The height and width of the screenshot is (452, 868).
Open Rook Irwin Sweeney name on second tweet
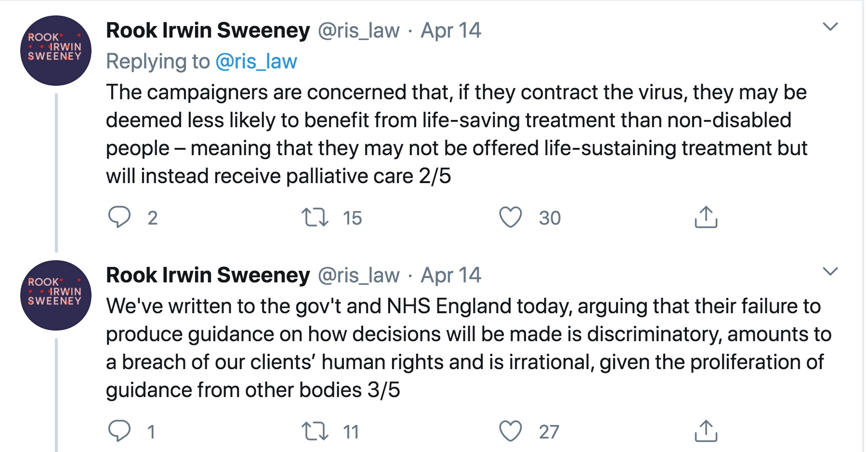point(208,275)
